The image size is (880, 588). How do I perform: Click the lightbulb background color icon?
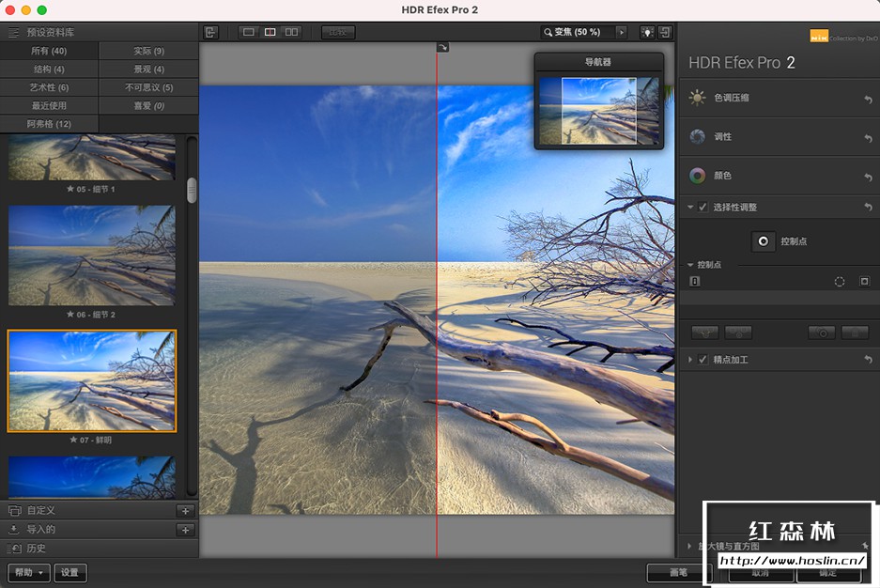647,32
